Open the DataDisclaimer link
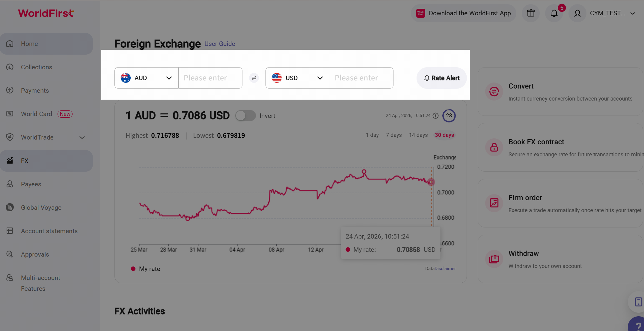This screenshot has height=331, width=644. pos(441,269)
